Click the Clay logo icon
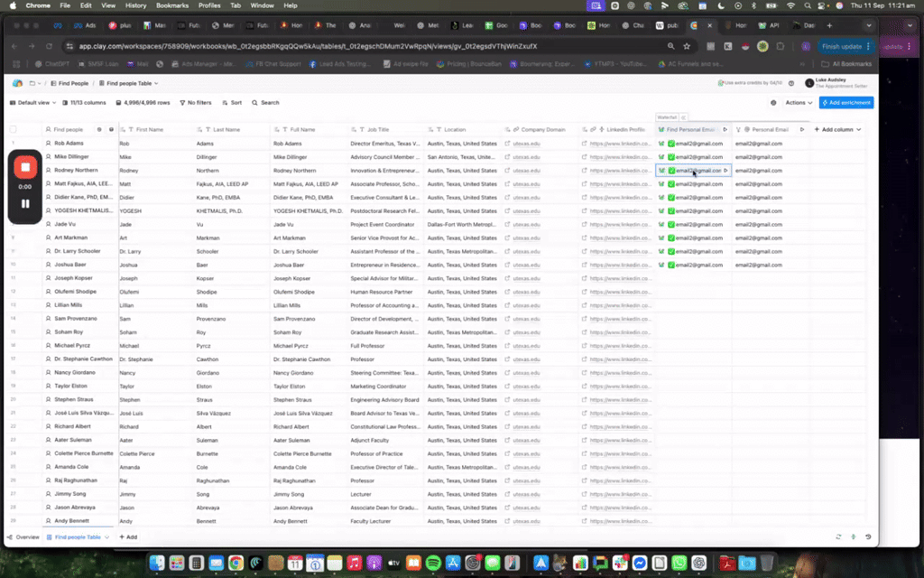This screenshot has width=924, height=578. 16,83
